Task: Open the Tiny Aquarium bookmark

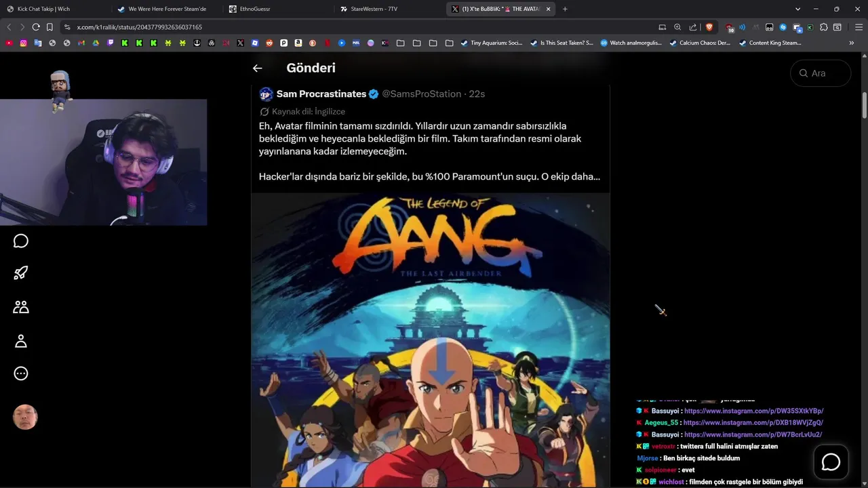Action: click(x=491, y=43)
